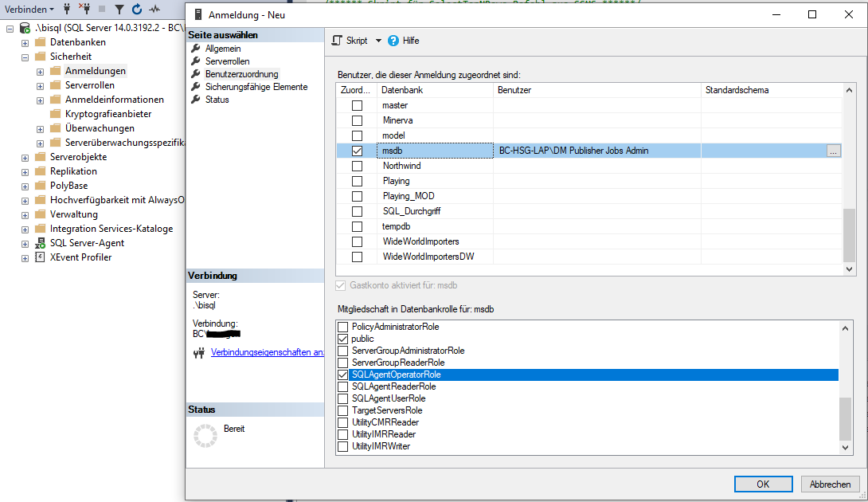Click the SQL Server-Agent icon in tree
The image size is (868, 502).
point(41,243)
